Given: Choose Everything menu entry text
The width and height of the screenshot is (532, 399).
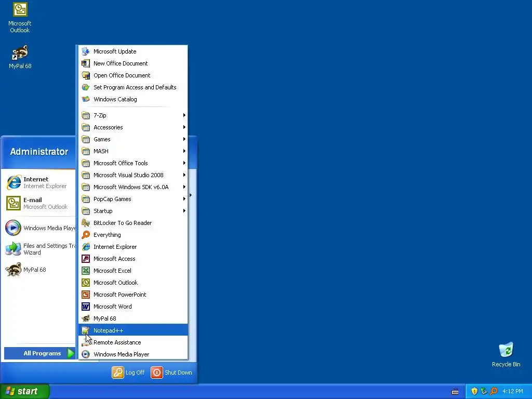Looking at the screenshot, I should click(x=107, y=235).
